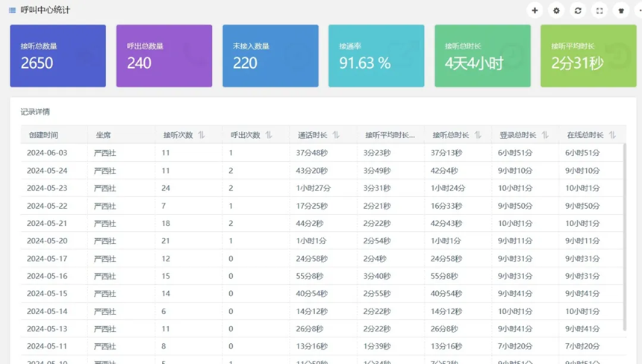Select the 接听总数量 2650 stat card
Viewport: 642px width, 364px height.
click(57, 56)
